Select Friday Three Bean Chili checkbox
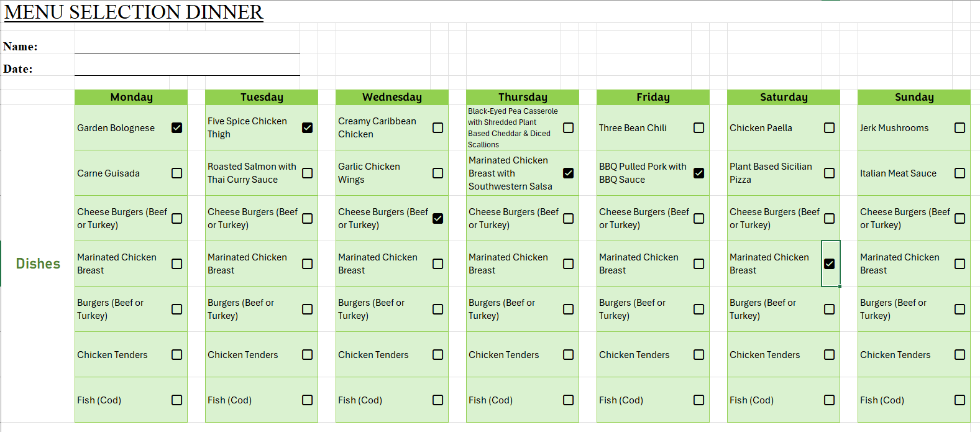Screen dimensions: 980x432 pyautogui.click(x=699, y=127)
